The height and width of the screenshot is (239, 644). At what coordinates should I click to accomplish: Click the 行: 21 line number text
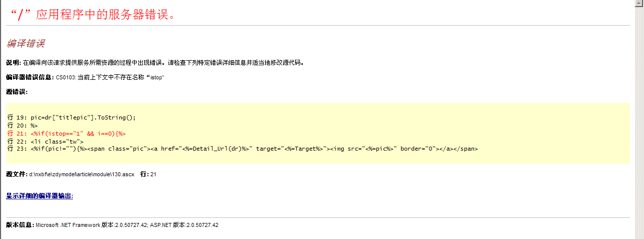click(148, 174)
